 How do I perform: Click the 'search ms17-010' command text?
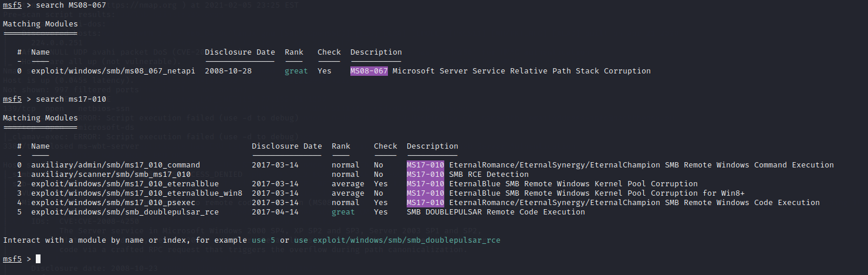[x=70, y=99]
